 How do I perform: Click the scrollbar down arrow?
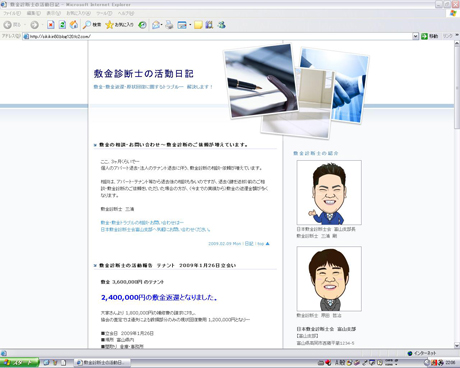(x=457, y=346)
